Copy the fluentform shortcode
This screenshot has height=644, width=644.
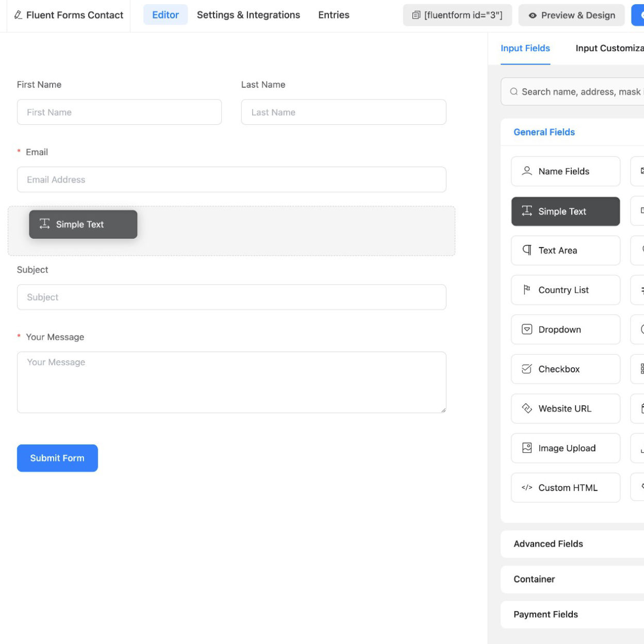(457, 15)
